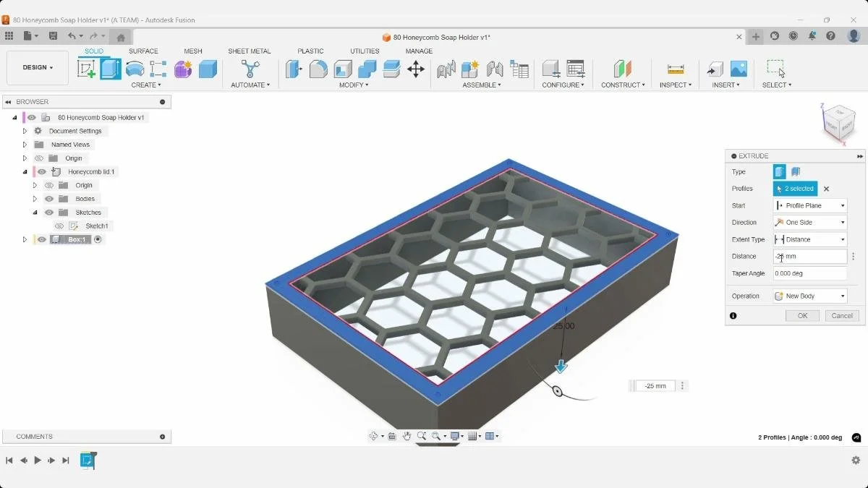
Task: Open the Change Parameters table icon
Action: point(576,69)
